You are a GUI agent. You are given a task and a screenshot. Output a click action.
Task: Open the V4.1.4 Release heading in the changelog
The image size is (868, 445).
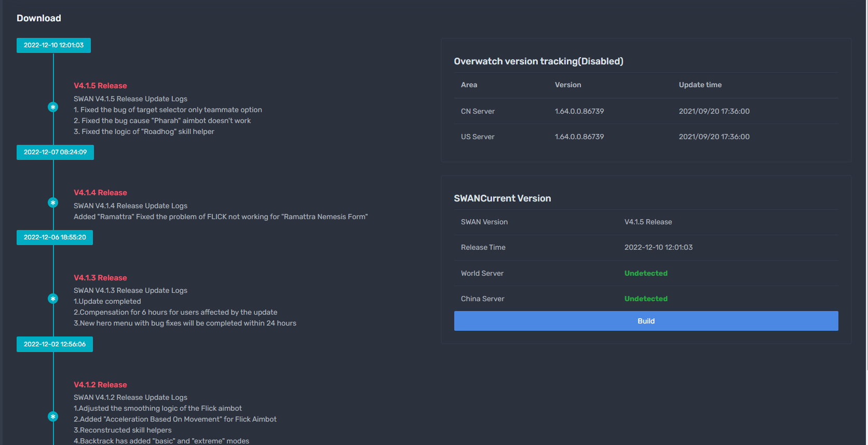coord(100,193)
